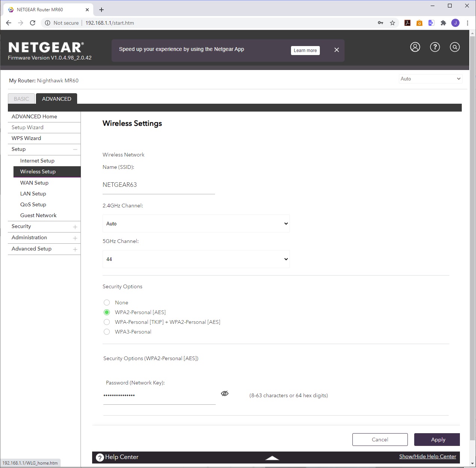Select WPA-Personal [TKIP] + WPA2-Personal [AES]
476x468 pixels.
pos(107,322)
